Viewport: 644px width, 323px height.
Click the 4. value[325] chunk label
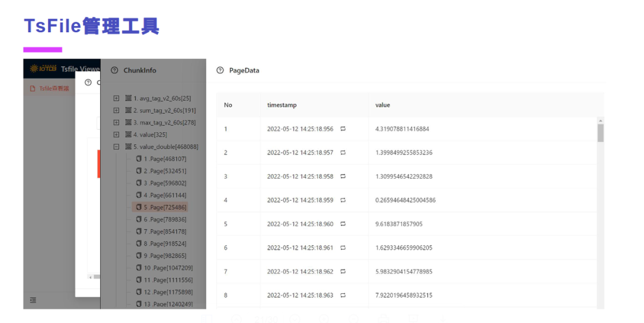pos(150,135)
